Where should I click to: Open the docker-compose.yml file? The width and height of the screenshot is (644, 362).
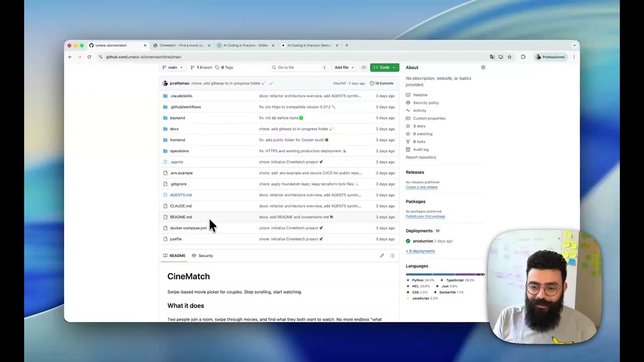(188, 228)
